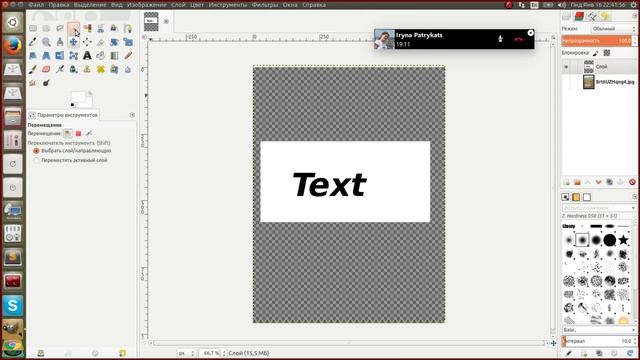This screenshot has width=640, height=360.
Task: Toggle lock pixels brush icon
Action: tap(596, 53)
